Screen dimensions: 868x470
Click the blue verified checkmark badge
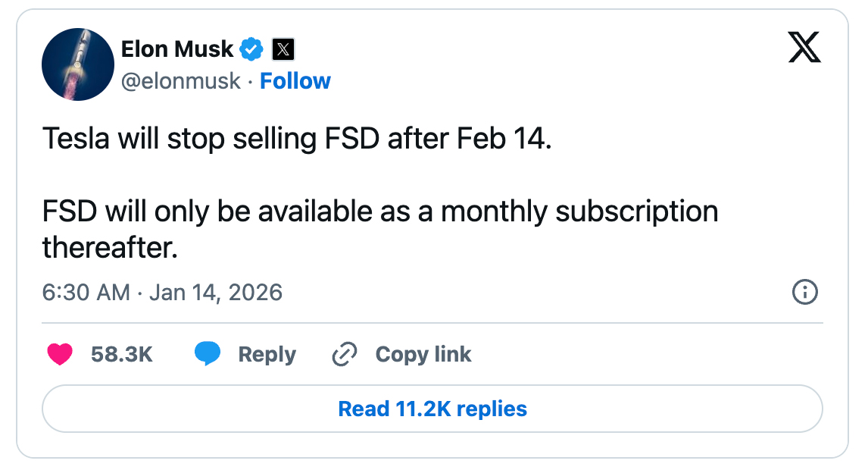click(251, 50)
